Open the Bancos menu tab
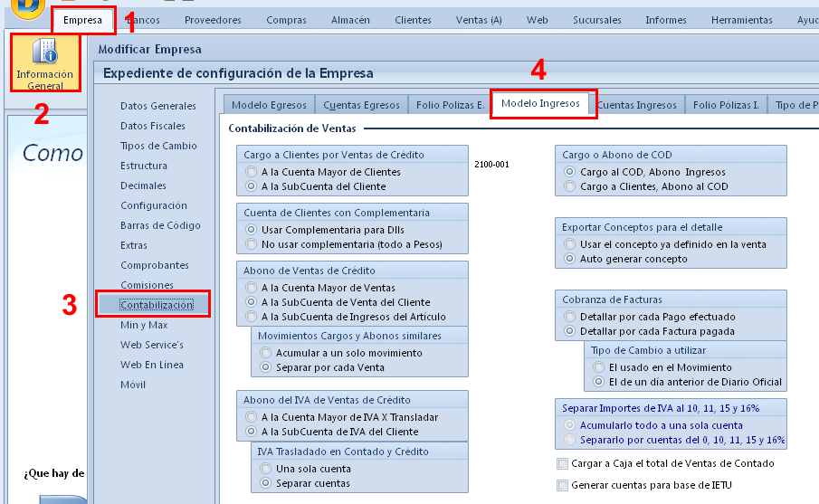This screenshot has height=504, width=819. (x=143, y=20)
